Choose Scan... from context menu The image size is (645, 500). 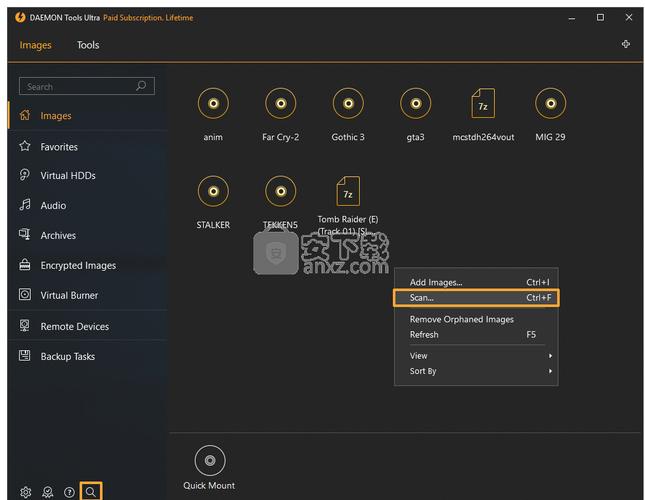476,298
